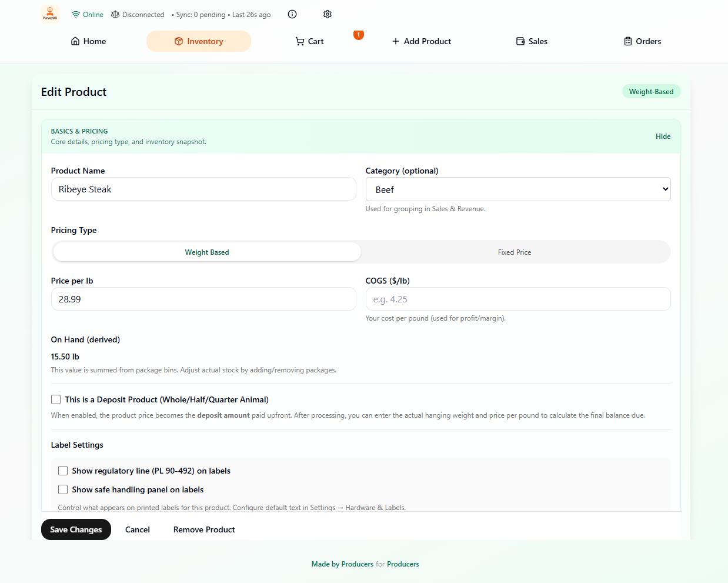This screenshot has width=728, height=583.
Task: Switch pricing type to Fixed Price
Action: click(x=515, y=252)
